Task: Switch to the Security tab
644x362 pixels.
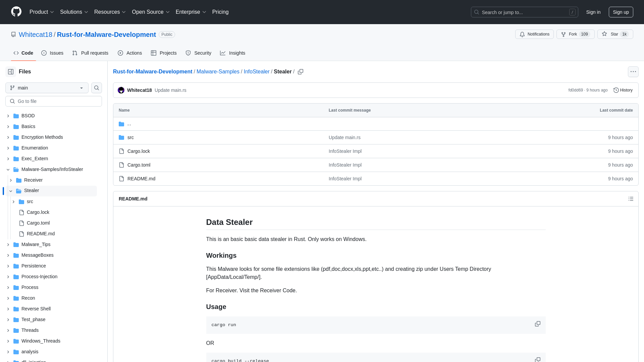Action: [x=198, y=53]
